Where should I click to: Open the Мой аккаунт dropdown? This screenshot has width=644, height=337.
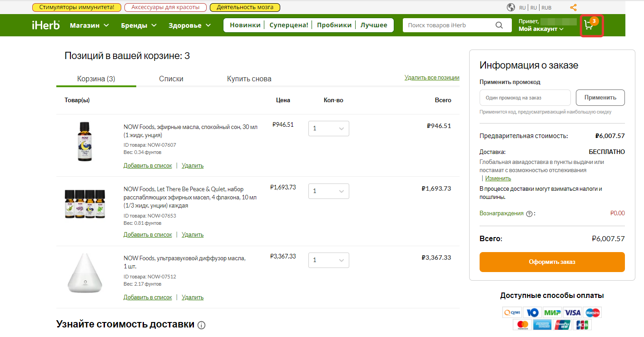pos(541,29)
